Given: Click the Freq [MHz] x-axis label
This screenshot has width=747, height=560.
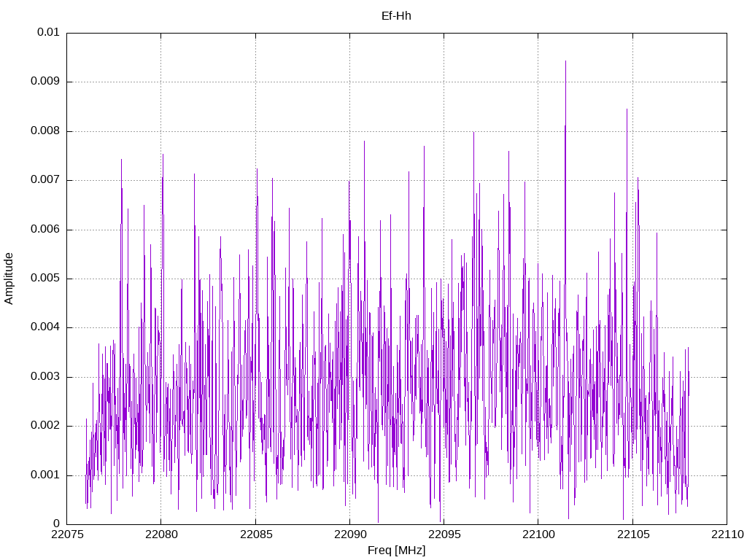Looking at the screenshot, I should tap(396, 551).
